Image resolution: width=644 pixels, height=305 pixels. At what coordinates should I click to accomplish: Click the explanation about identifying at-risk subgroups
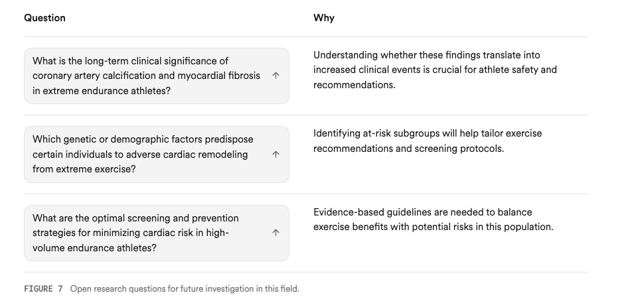pyautogui.click(x=428, y=141)
